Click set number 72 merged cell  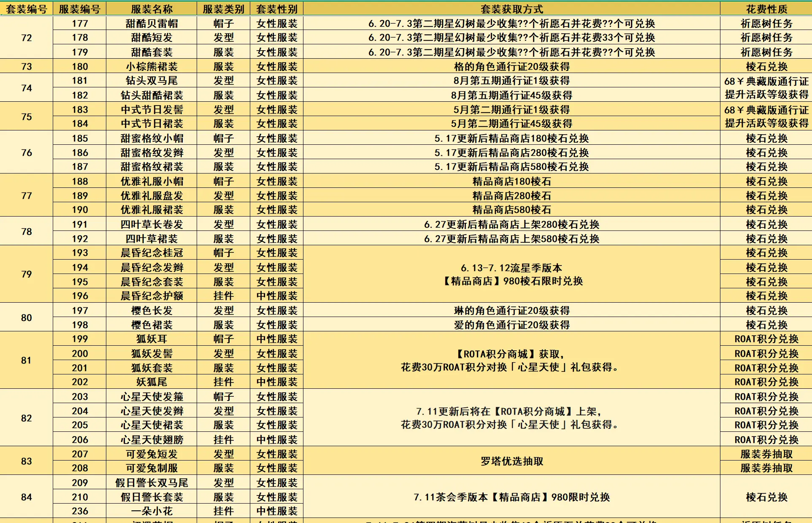[x=26, y=38]
